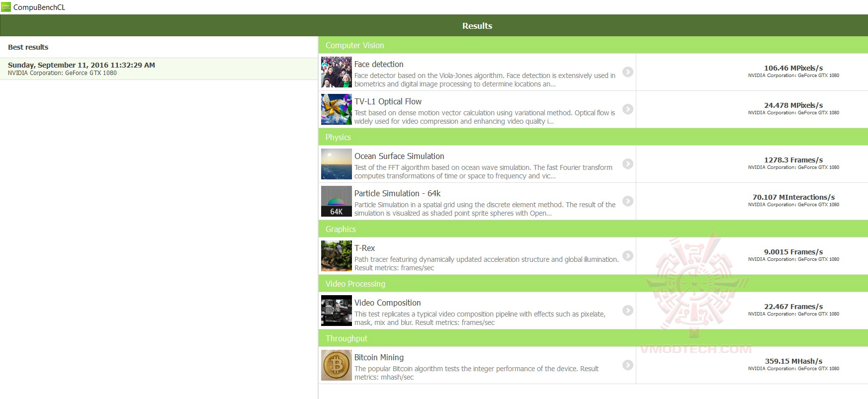Click the T-Rex dinosaur thumbnail

click(337, 256)
